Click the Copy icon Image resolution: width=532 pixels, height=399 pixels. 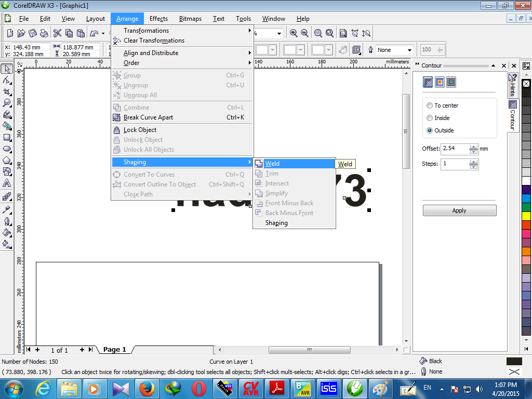[69, 33]
